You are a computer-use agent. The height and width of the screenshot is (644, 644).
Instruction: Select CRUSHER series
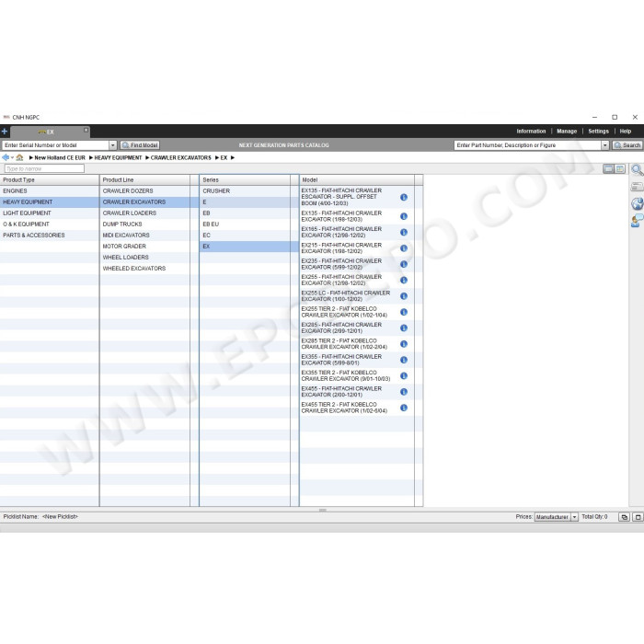[x=246, y=191]
